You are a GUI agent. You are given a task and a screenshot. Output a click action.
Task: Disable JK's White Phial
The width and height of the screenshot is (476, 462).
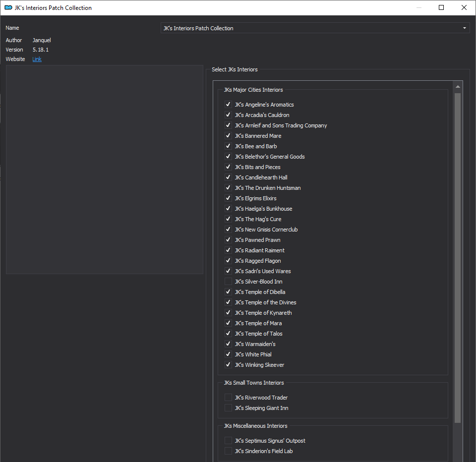pos(228,354)
